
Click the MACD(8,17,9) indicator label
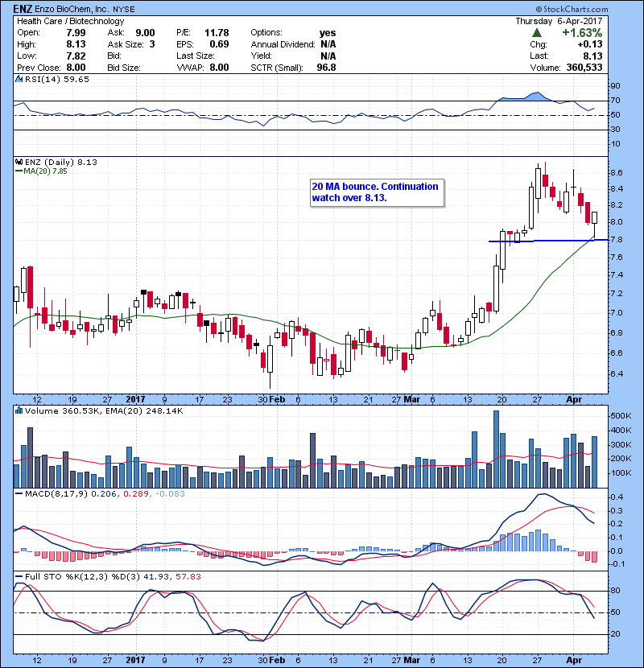point(56,494)
